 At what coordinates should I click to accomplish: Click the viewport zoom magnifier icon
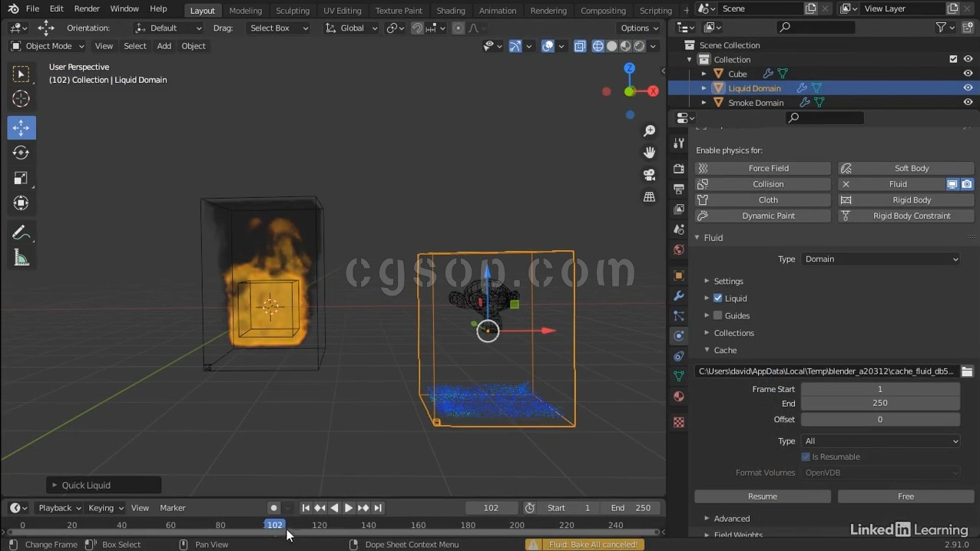pos(650,131)
